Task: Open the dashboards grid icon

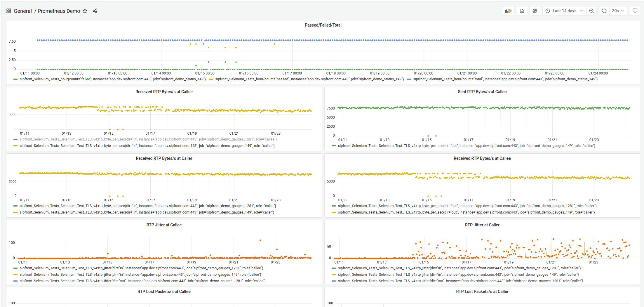Action: pyautogui.click(x=9, y=11)
